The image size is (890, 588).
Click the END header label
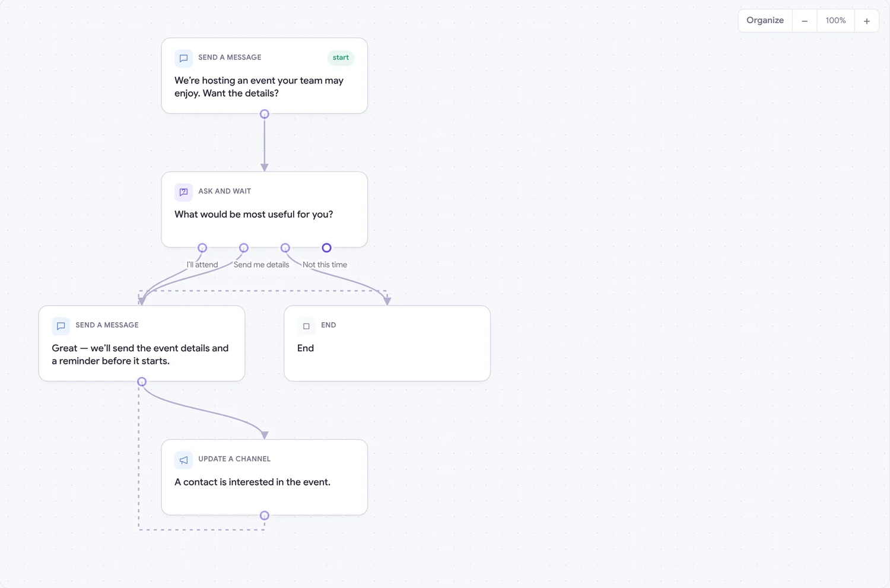[x=328, y=325]
